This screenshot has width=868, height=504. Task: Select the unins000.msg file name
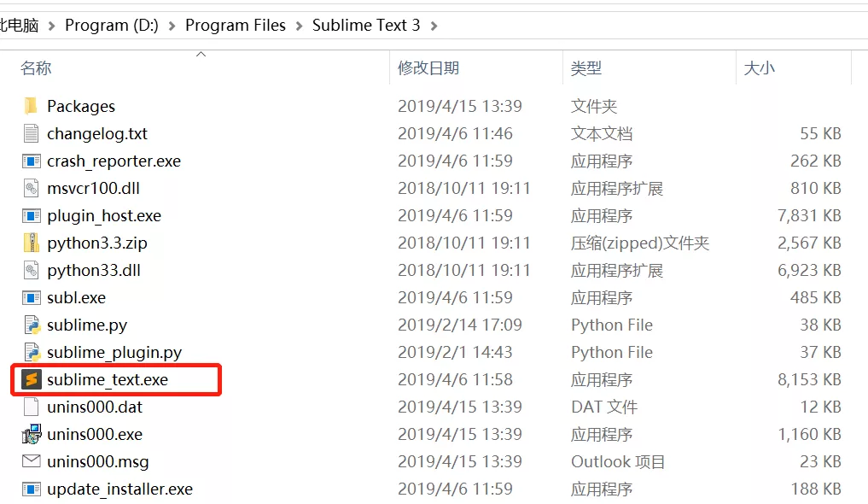pyautogui.click(x=98, y=461)
